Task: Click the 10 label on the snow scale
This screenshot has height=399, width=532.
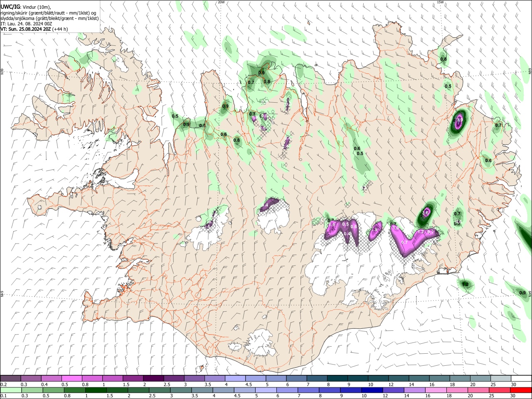Action: (370, 384)
